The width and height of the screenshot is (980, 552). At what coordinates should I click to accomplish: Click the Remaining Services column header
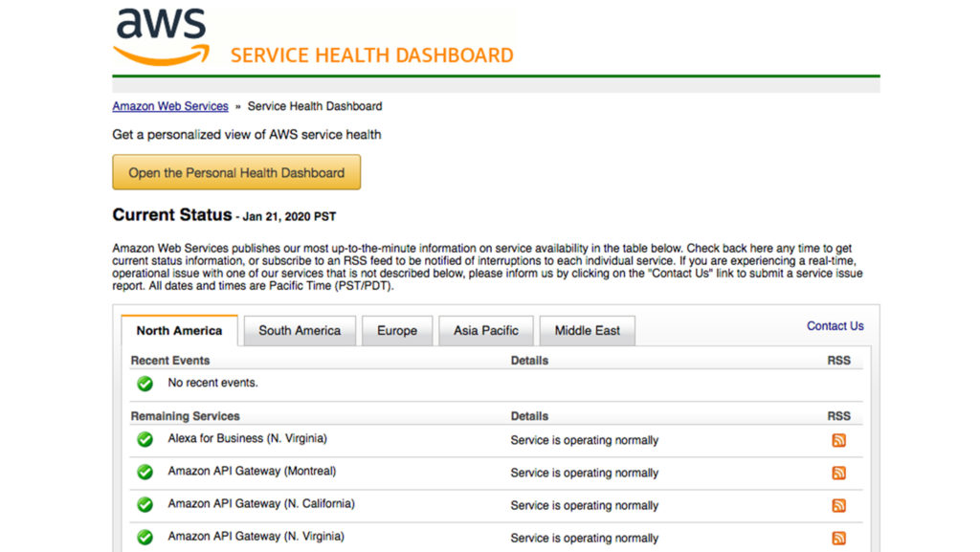click(185, 416)
